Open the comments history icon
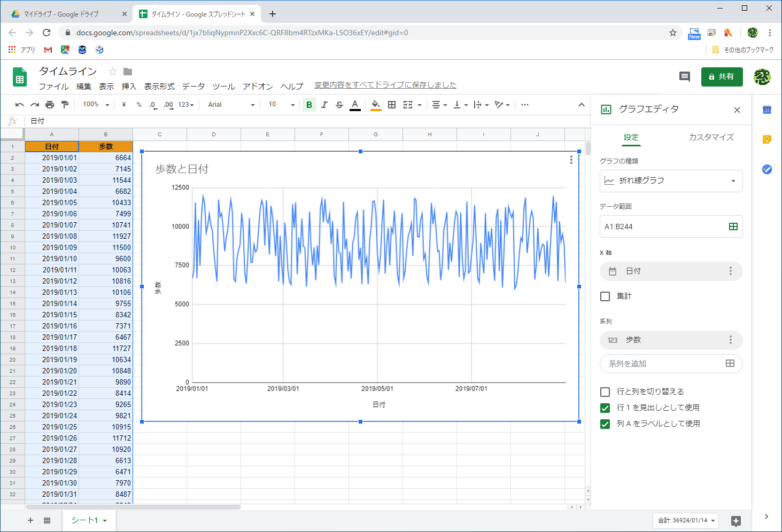This screenshot has height=532, width=782. [x=684, y=77]
